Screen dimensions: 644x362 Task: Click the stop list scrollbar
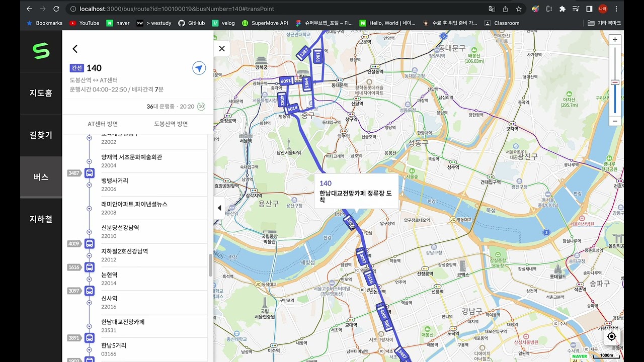(x=210, y=265)
